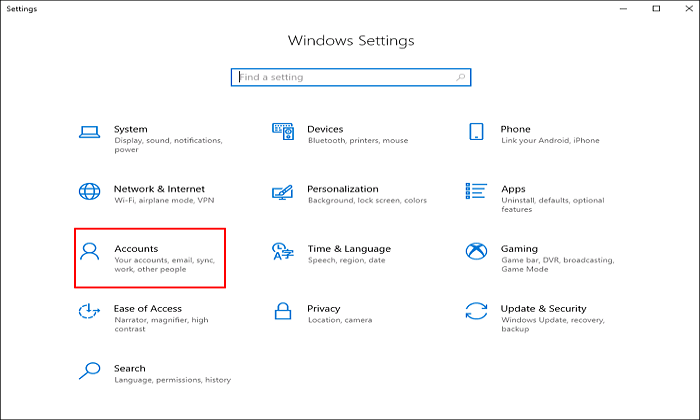700x420 pixels.
Task: Open the Time & Language icon
Action: (x=283, y=251)
